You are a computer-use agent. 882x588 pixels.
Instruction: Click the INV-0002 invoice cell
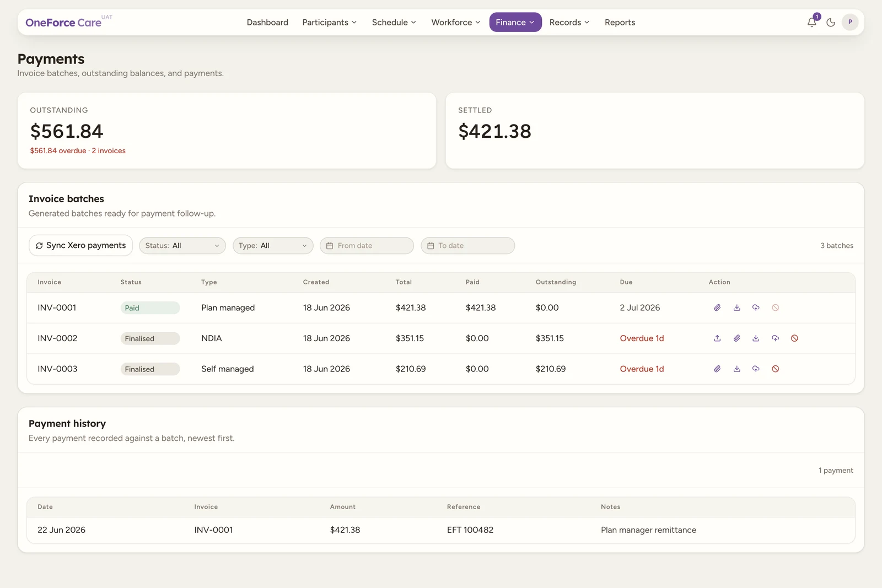click(57, 338)
